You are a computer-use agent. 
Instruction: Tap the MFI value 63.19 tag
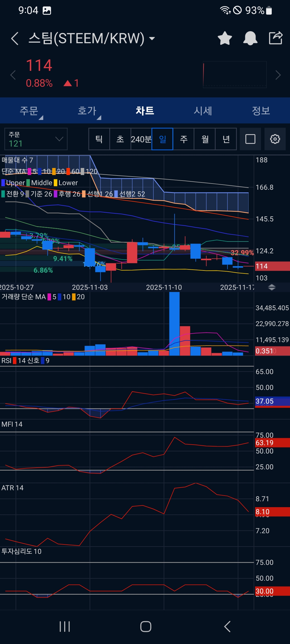(272, 443)
